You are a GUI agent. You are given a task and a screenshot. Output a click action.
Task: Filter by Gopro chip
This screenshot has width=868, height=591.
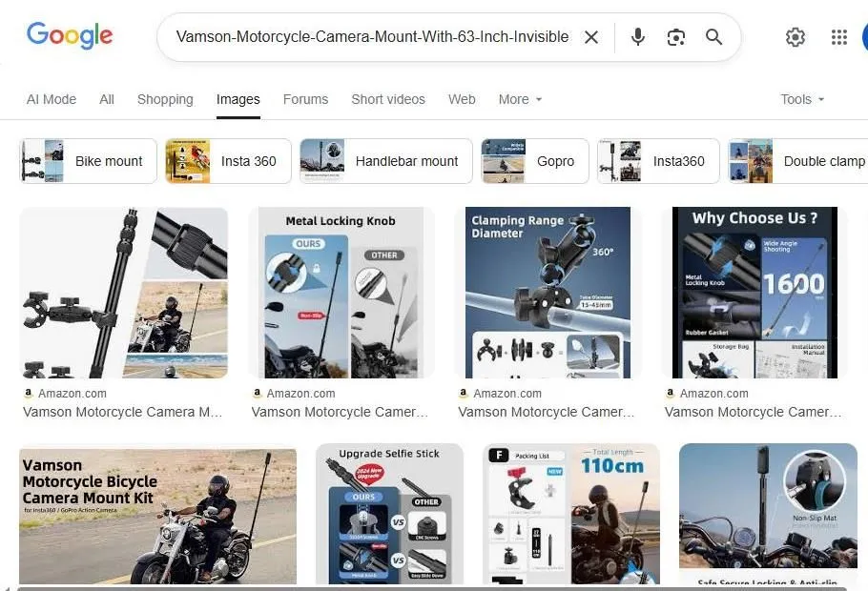click(x=535, y=161)
